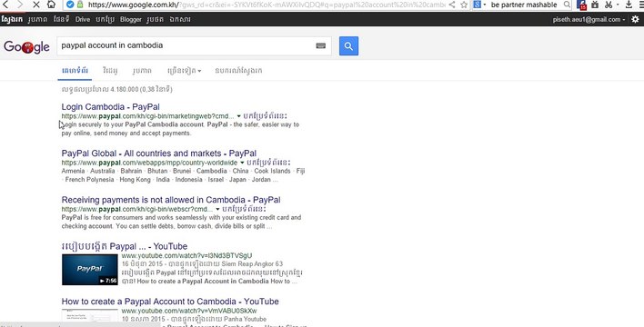Open Facebook extension with red 15 badge
Screen dimensions: 644x327
(x=581, y=5)
